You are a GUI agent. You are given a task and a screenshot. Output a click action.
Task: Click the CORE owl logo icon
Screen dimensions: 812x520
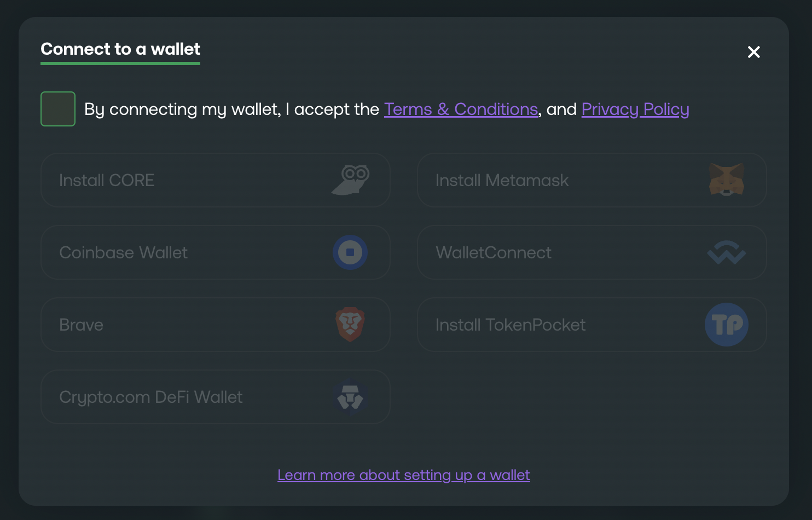coord(351,180)
